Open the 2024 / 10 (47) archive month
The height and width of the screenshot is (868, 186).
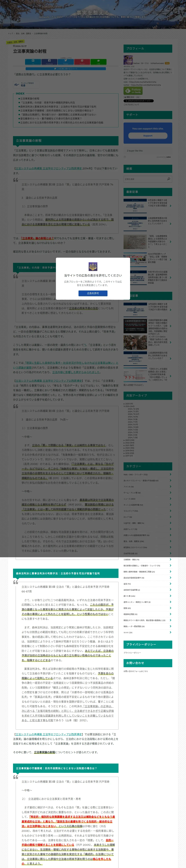(133, 414)
